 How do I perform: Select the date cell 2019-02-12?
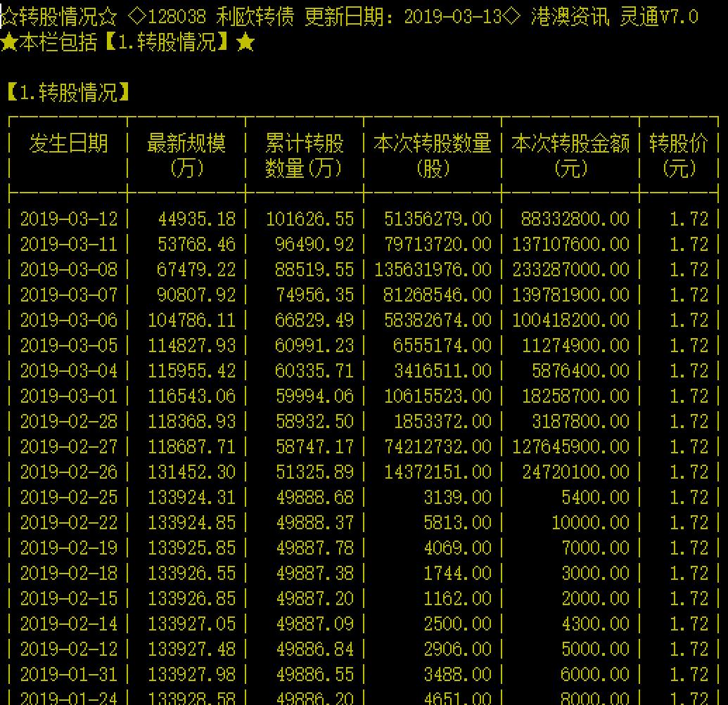pyautogui.click(x=69, y=649)
